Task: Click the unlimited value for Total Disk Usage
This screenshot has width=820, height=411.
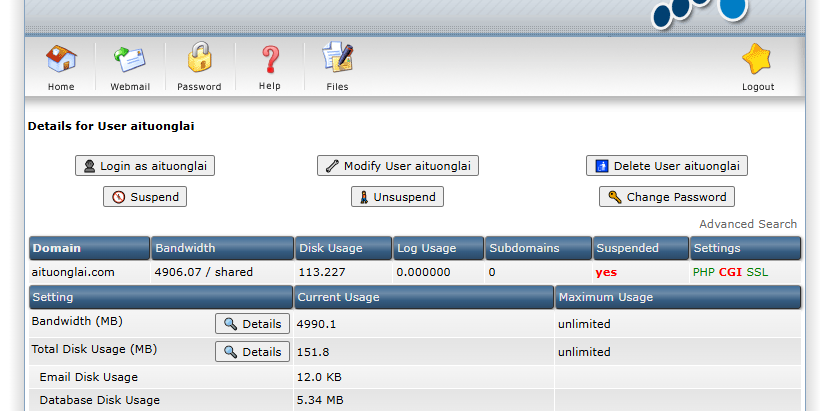Action: pyautogui.click(x=584, y=352)
